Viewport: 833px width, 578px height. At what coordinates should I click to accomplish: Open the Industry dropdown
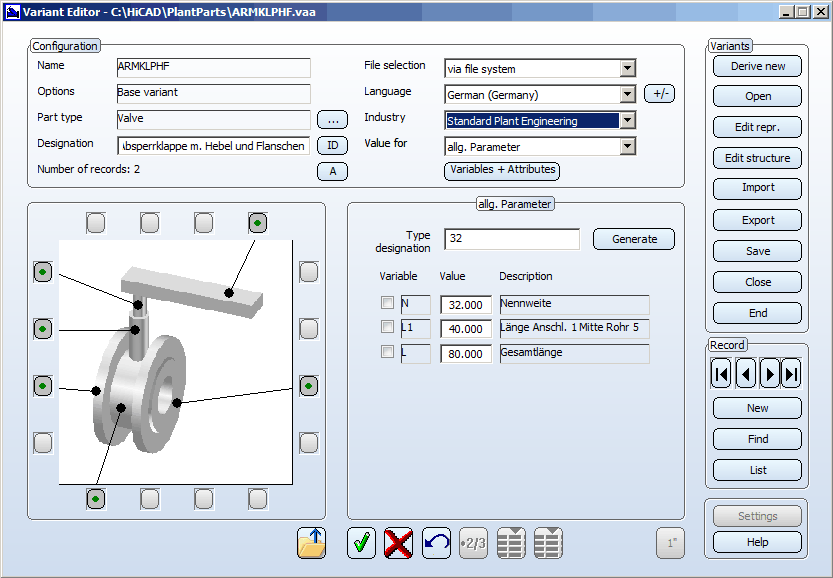click(627, 121)
